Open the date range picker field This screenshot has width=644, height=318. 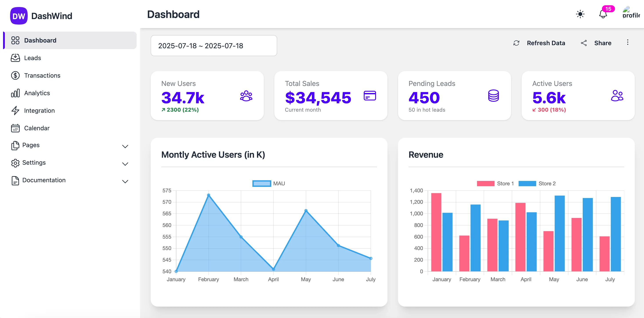213,46
